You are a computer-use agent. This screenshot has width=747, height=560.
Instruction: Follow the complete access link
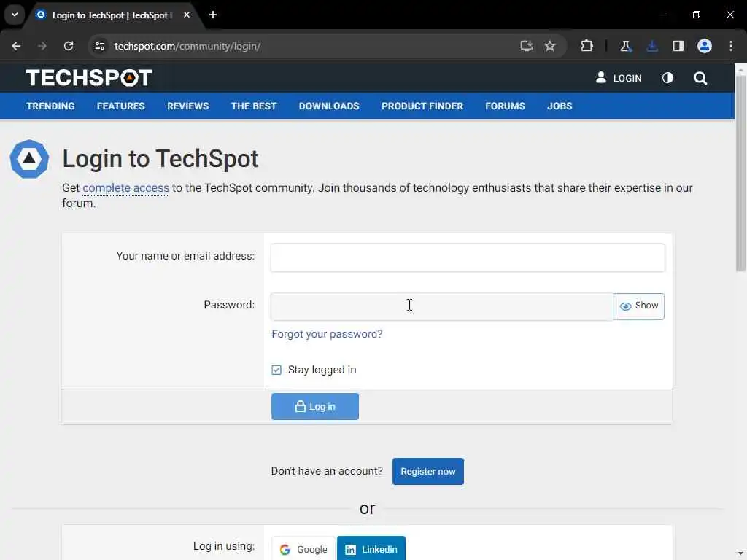point(125,188)
